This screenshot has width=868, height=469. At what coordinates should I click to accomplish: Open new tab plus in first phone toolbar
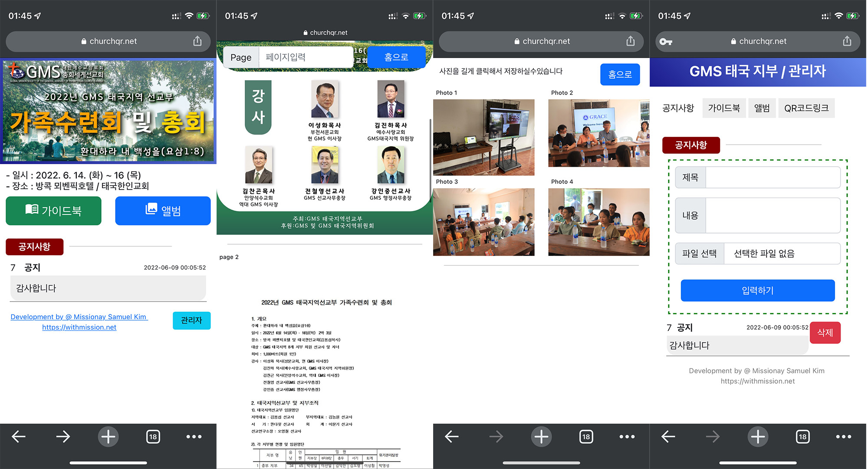point(108,436)
